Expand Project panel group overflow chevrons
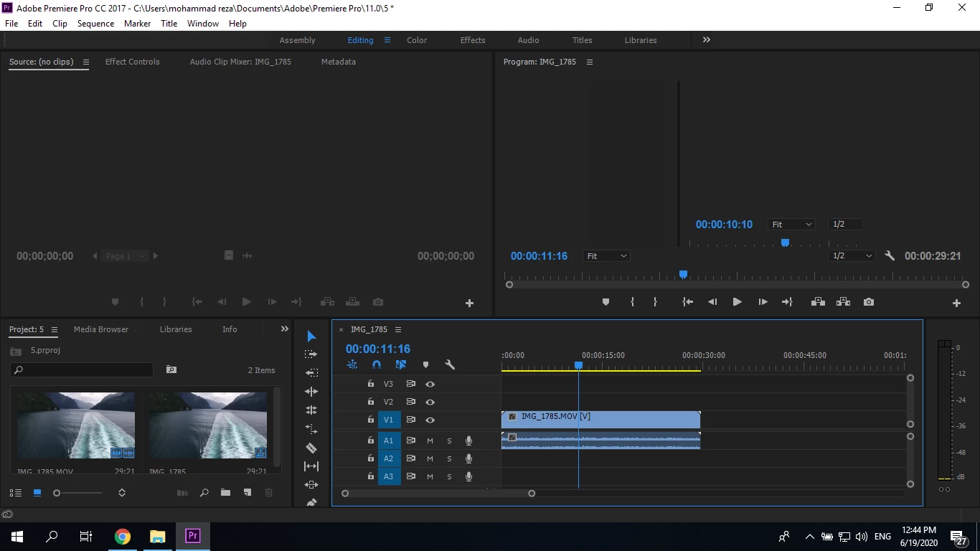Image resolution: width=980 pixels, height=551 pixels. (x=285, y=329)
